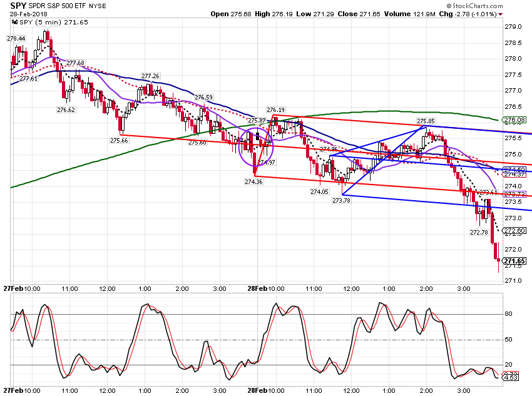Click the 275.87 price label
This screenshot has height=396, width=532.
(x=257, y=121)
